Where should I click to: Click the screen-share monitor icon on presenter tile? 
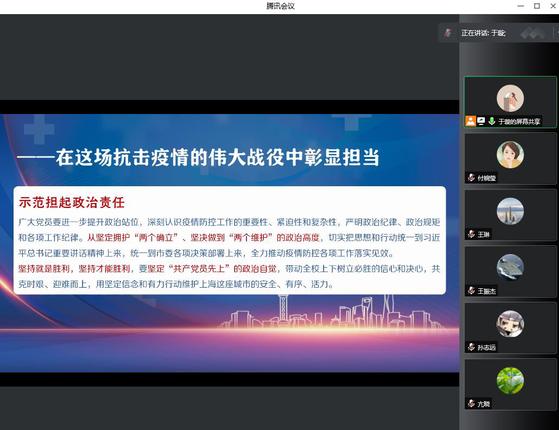[481, 121]
